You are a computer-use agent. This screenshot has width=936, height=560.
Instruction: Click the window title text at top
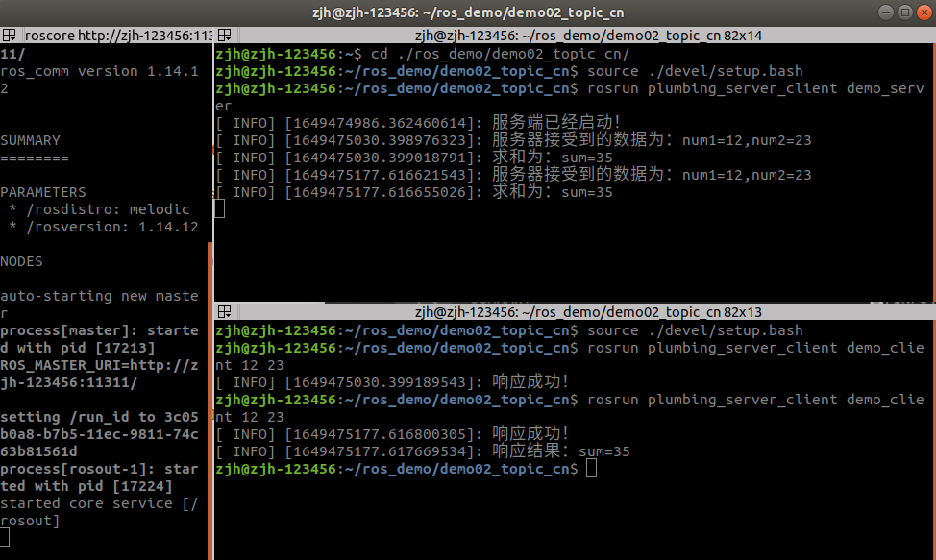tap(468, 12)
